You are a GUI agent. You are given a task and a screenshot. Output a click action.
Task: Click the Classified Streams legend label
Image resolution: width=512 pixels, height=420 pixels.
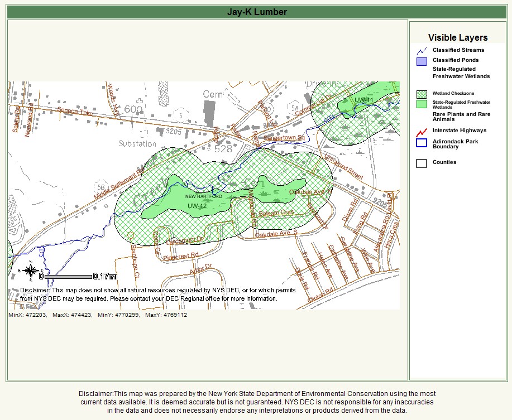(458, 50)
